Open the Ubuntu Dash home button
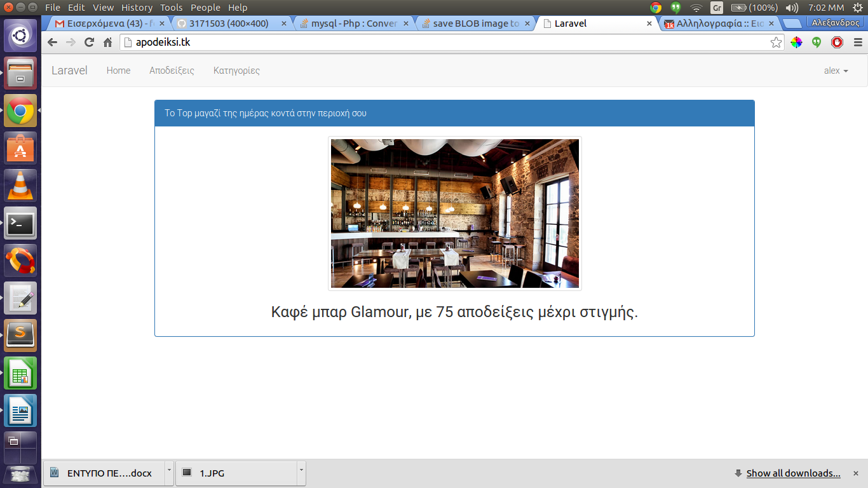 pos(20,35)
